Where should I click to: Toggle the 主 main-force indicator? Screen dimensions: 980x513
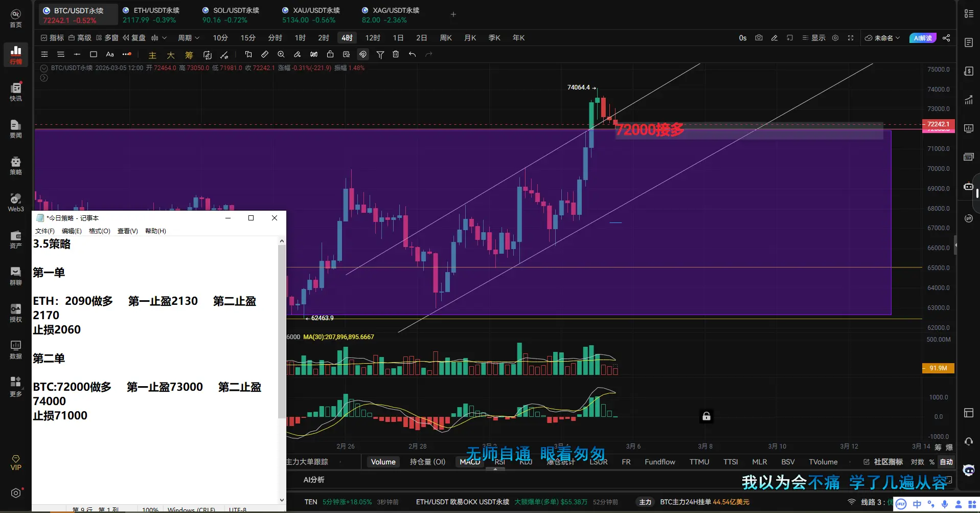(152, 55)
